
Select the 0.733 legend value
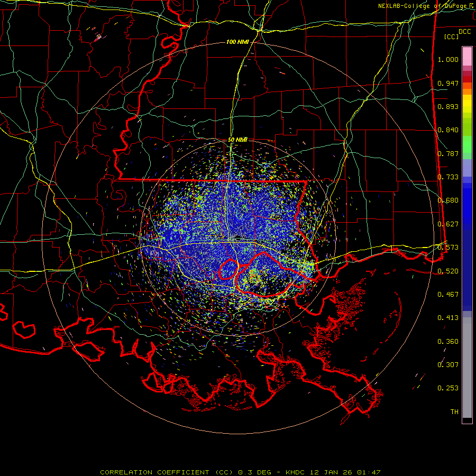click(x=448, y=177)
